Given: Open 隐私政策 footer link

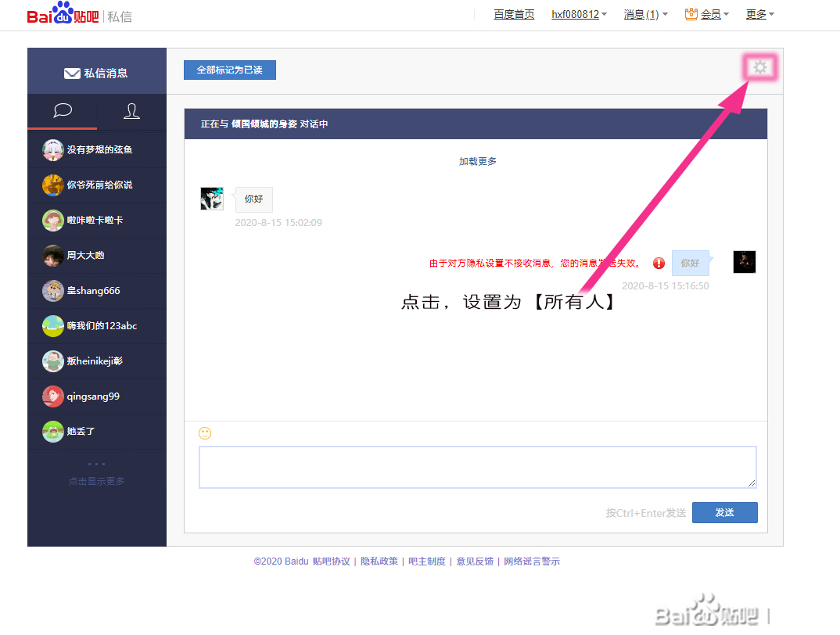Looking at the screenshot, I should (379, 561).
